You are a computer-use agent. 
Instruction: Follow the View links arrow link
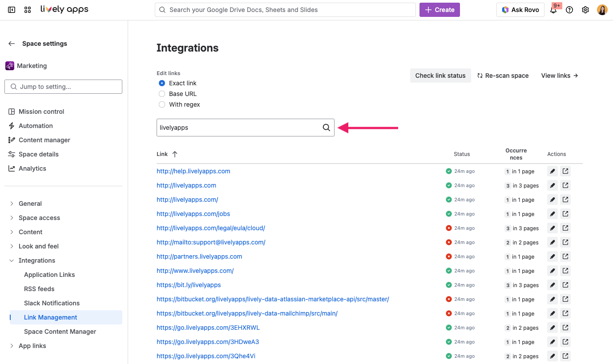pyautogui.click(x=559, y=76)
